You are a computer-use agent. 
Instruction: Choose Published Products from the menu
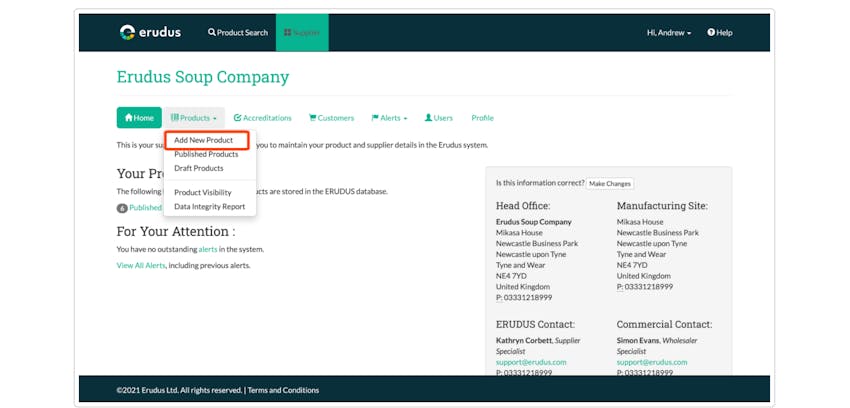[206, 154]
